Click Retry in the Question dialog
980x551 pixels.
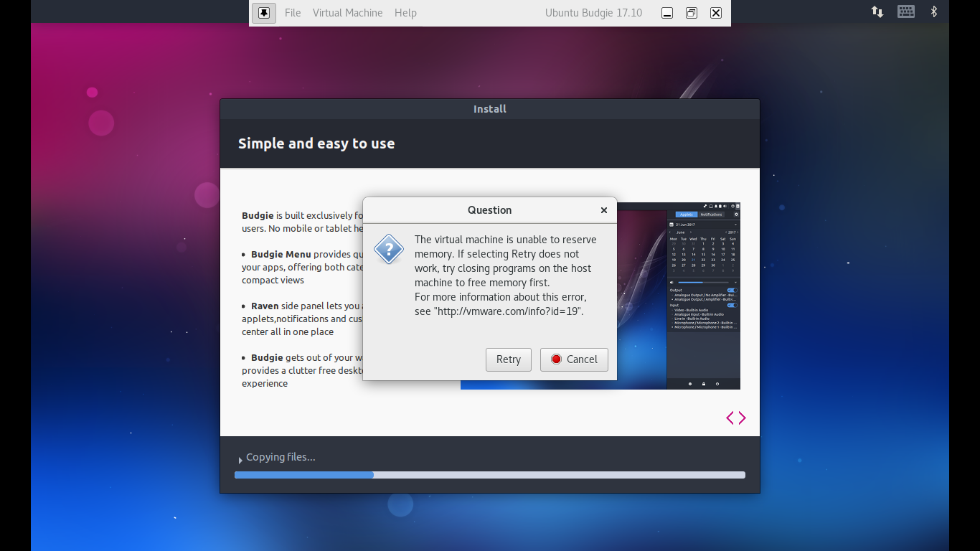tap(509, 359)
